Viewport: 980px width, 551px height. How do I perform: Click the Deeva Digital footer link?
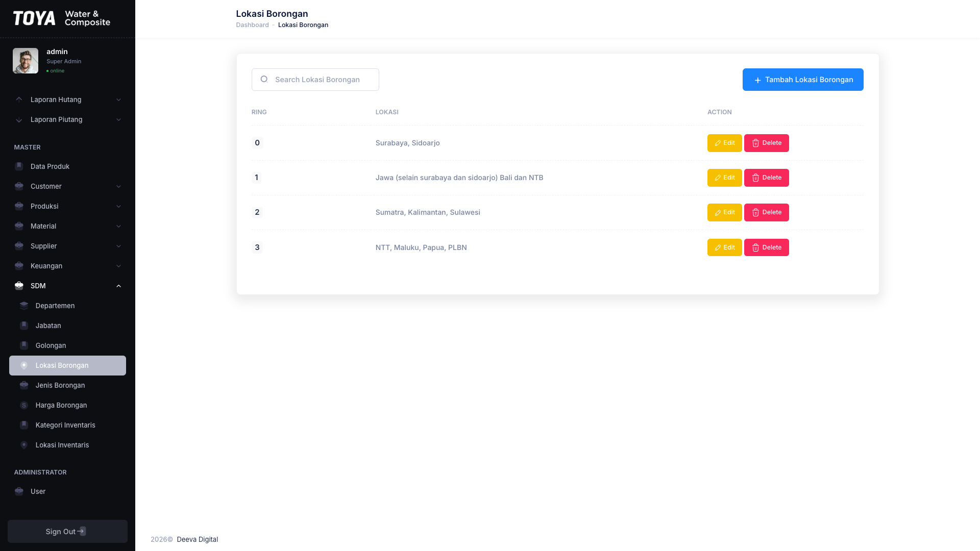coord(197,539)
